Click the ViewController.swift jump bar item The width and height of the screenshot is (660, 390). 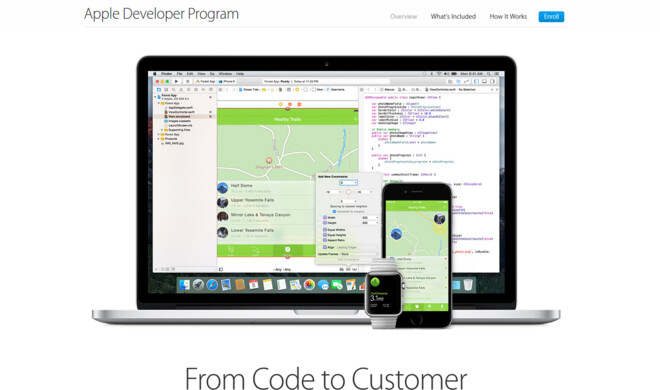tap(441, 90)
